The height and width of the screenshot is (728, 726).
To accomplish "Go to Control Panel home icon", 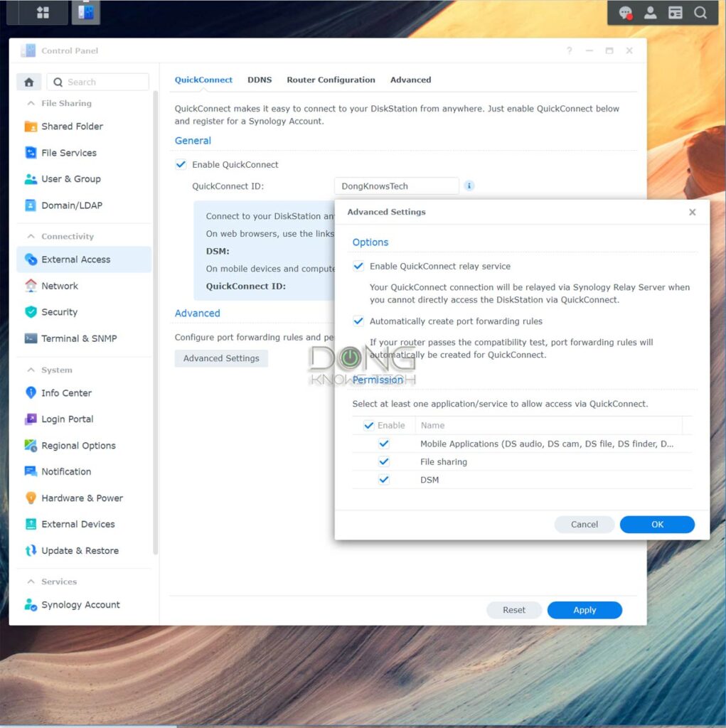I will [x=29, y=82].
